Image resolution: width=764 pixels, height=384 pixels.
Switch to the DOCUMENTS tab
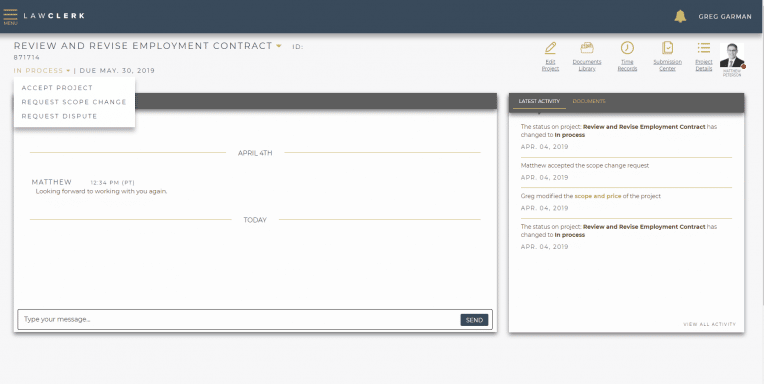589,101
